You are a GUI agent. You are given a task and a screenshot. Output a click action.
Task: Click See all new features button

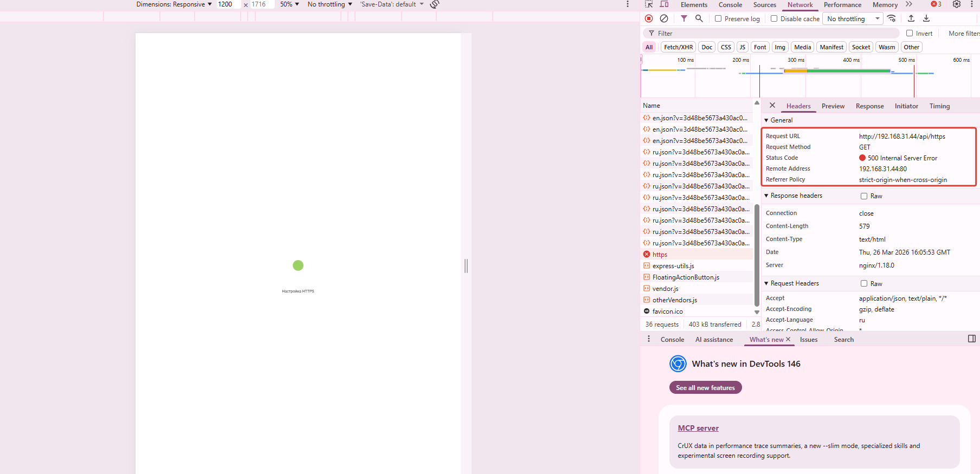pyautogui.click(x=705, y=388)
